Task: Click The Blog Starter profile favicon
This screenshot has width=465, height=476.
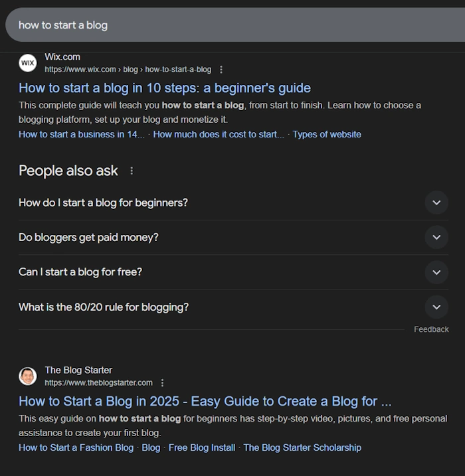Action: tap(28, 376)
